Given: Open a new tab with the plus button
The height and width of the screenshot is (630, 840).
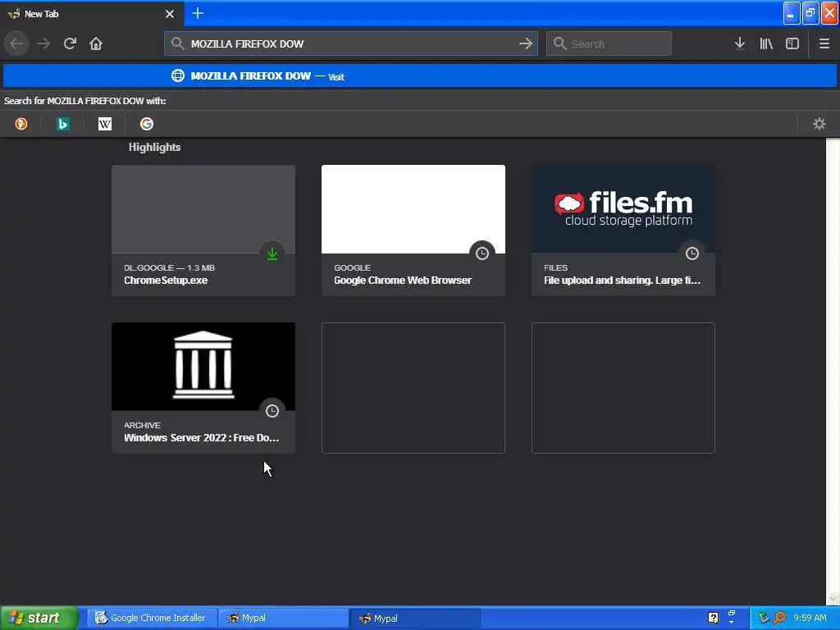Looking at the screenshot, I should coord(197,13).
